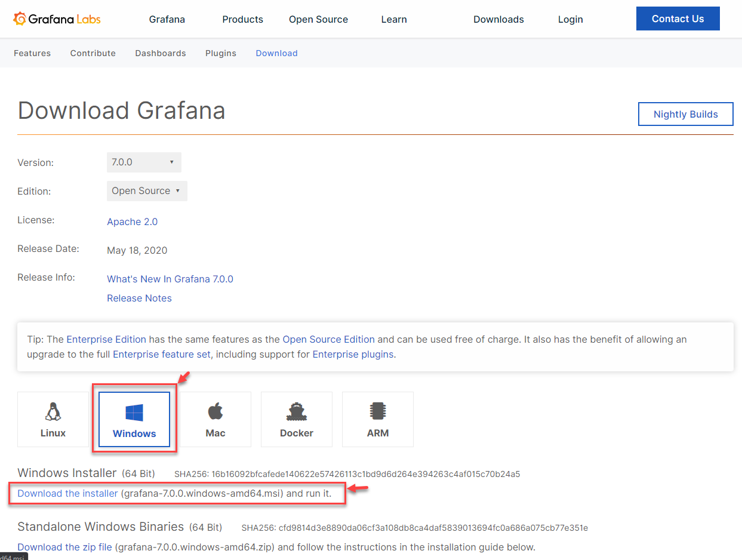Click the May 18, 2020 release date

pos(137,250)
